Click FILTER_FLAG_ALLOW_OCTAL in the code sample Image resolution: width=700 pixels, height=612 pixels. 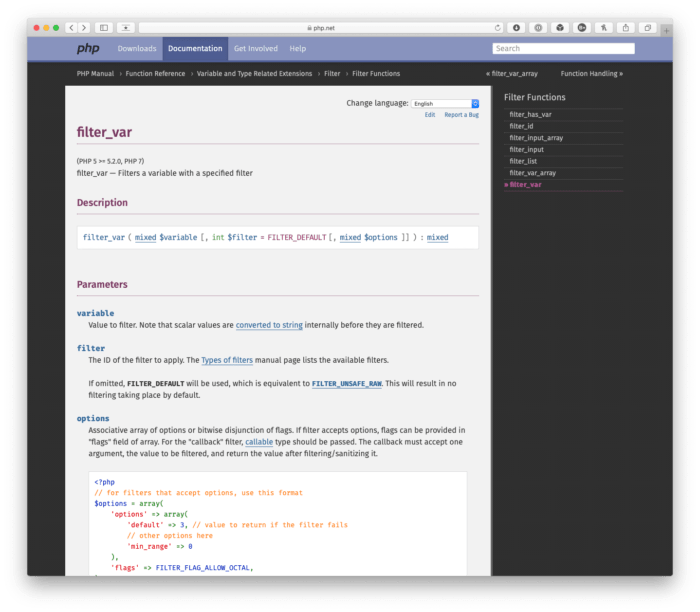202,568
